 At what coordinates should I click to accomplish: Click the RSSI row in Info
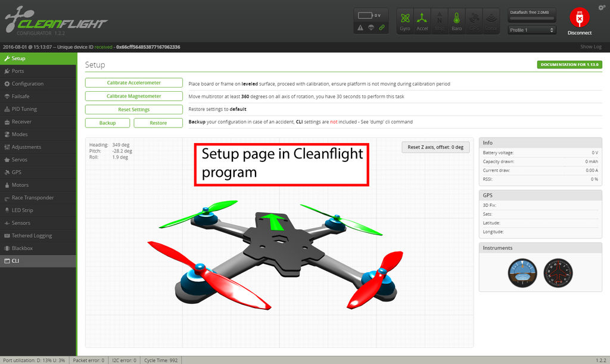pyautogui.click(x=540, y=179)
